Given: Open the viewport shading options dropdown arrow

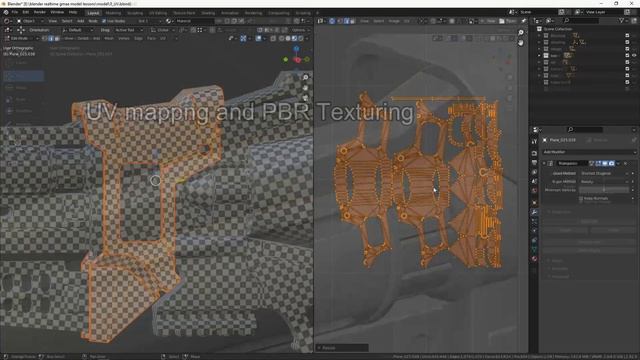Looking at the screenshot, I should click(x=307, y=38).
